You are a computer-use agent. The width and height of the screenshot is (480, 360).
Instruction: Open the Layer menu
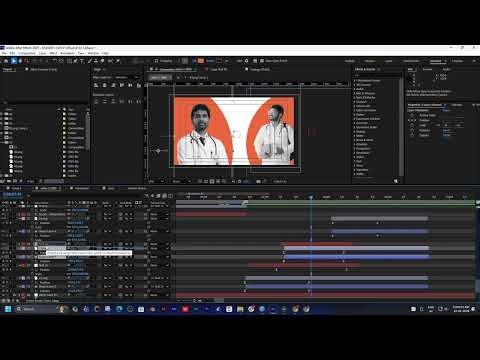coord(42,53)
